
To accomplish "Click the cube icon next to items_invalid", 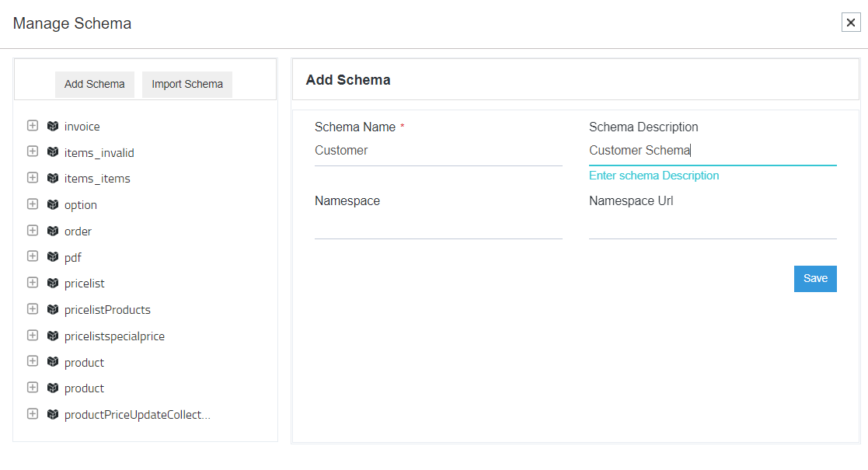I will [53, 152].
